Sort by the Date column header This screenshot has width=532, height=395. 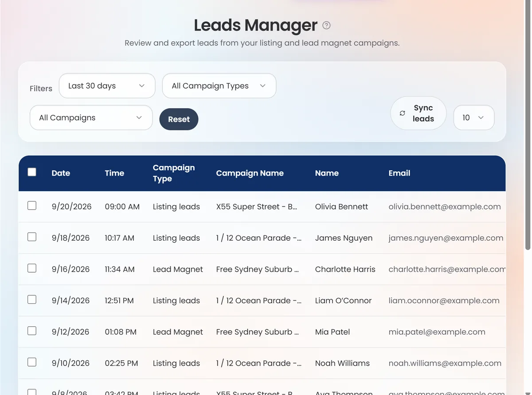[x=61, y=173]
